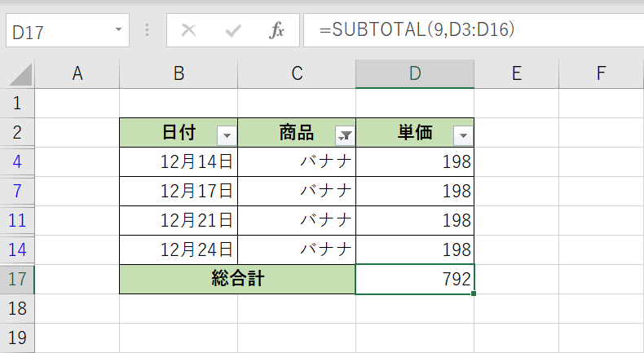644x353 pixels.
Task: Click the Enter checkmark icon in formula bar
Action: (233, 30)
